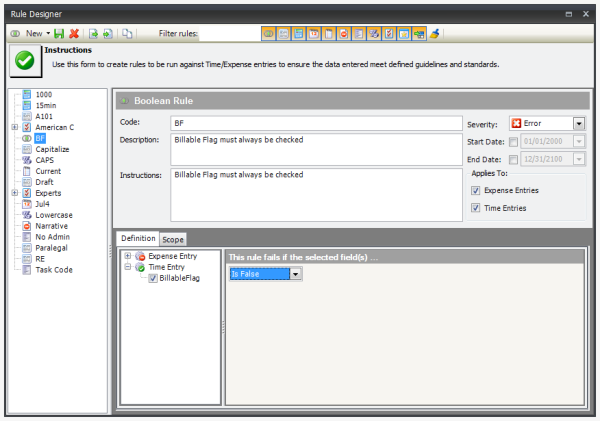Viewport: 600px width, 421px height.
Task: Uncheck the BillableFlag field checkbox
Action: point(152,278)
